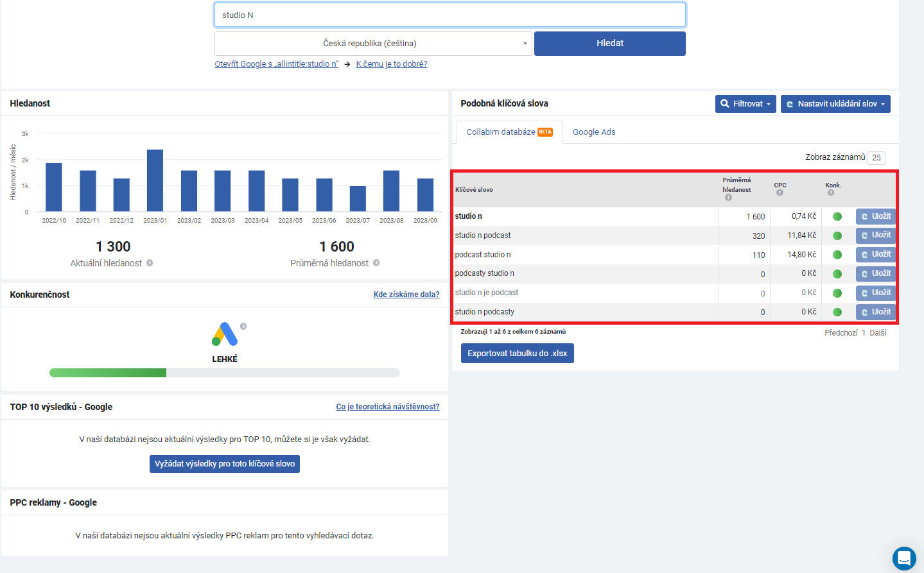Click the 1 300 Aktuální hledanost value
924x573 pixels.
113,247
